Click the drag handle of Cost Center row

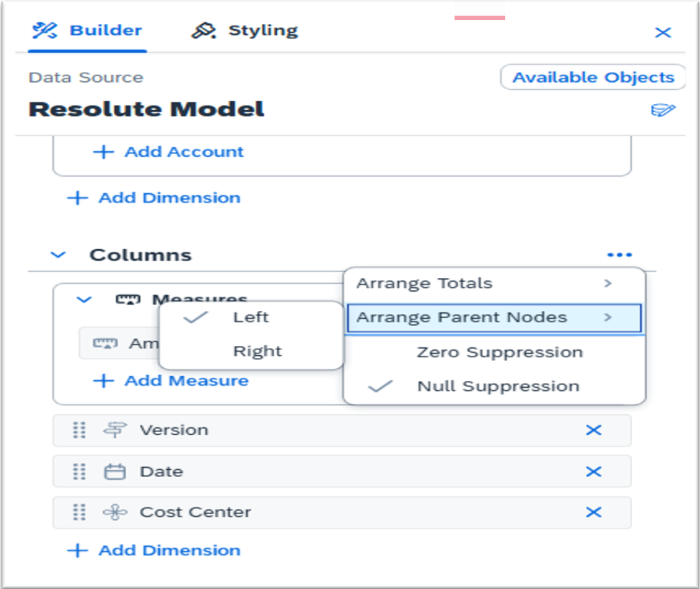pos(79,512)
